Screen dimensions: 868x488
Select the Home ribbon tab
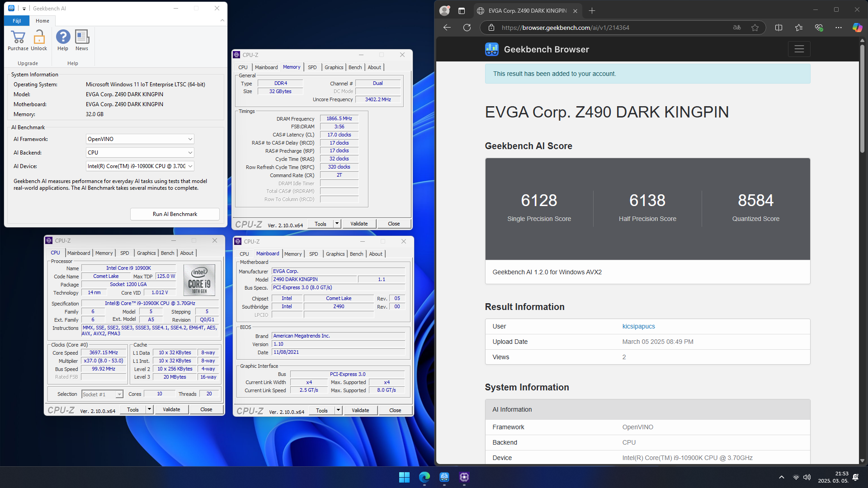42,21
